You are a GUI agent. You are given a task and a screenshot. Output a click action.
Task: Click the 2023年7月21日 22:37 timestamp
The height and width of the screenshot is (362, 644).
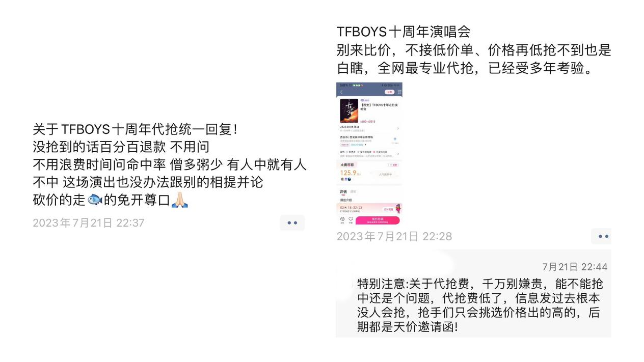pyautogui.click(x=89, y=223)
